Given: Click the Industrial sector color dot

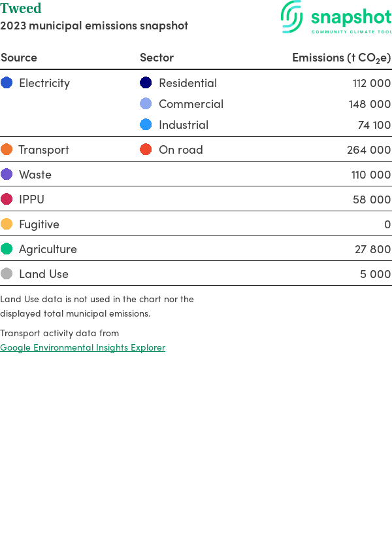Looking at the screenshot, I should (146, 125).
